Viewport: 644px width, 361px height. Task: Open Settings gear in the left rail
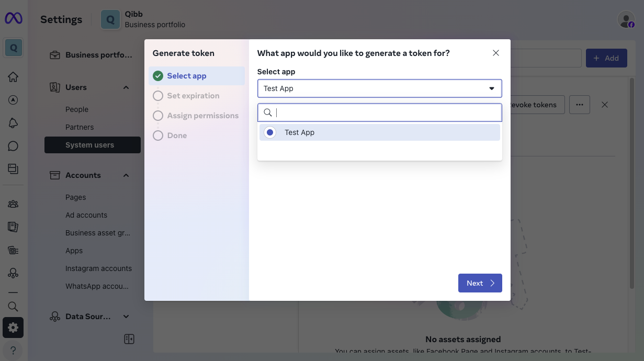pos(13,328)
